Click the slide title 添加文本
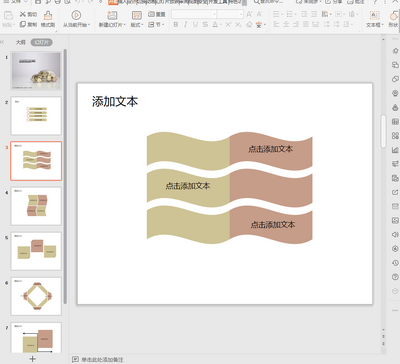This screenshot has height=364, width=400. (x=115, y=102)
